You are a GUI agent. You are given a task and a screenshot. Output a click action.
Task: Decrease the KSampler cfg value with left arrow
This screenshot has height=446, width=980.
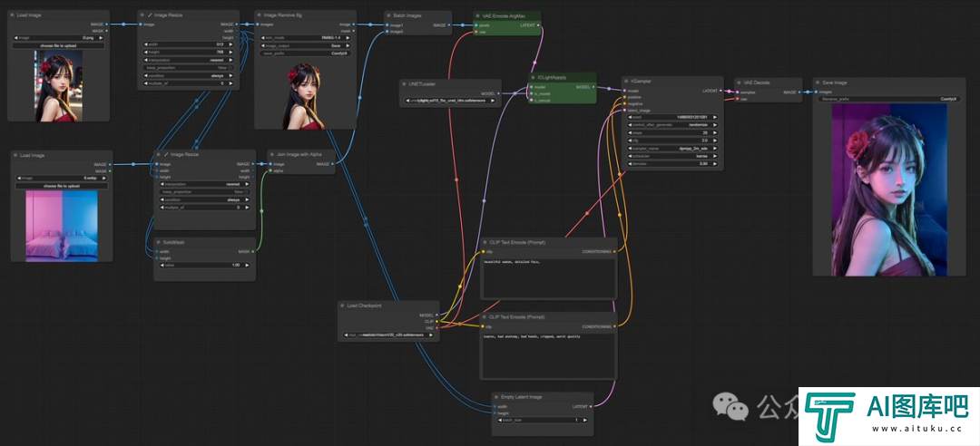tap(630, 140)
